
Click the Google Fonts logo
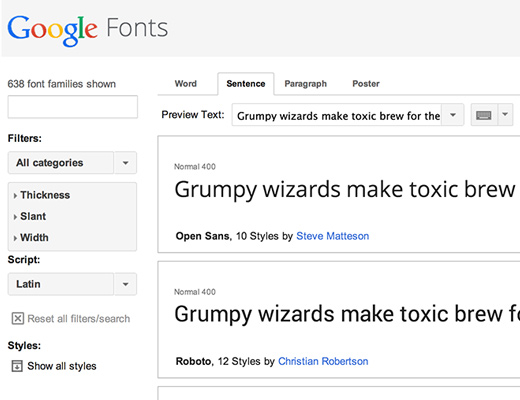point(88,30)
